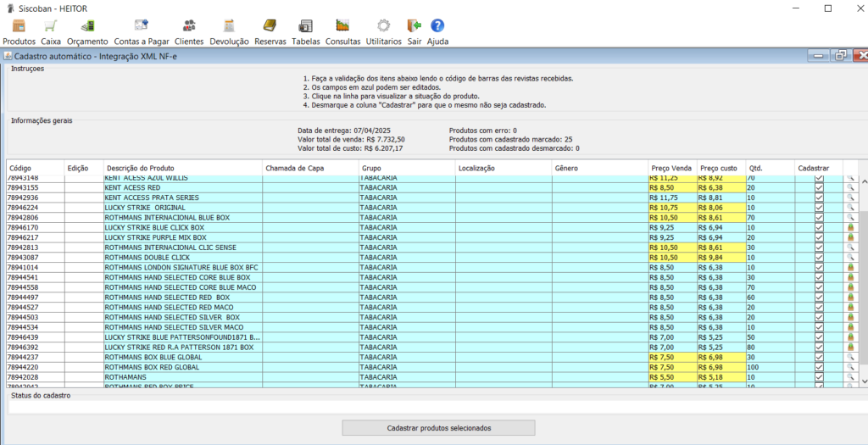Uncheck Cadastrar for KENT ACCESS PRATA SERIES
This screenshot has width=868, height=445.
pos(819,197)
